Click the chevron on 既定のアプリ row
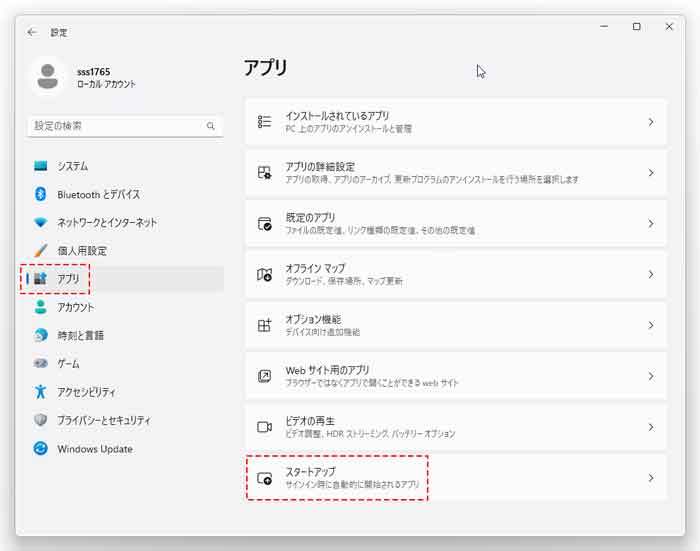 click(x=651, y=224)
